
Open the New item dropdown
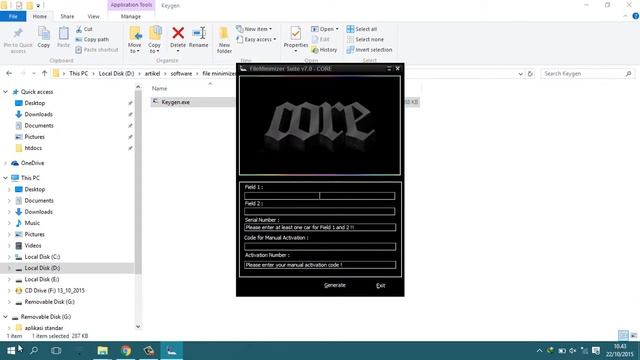pos(254,29)
